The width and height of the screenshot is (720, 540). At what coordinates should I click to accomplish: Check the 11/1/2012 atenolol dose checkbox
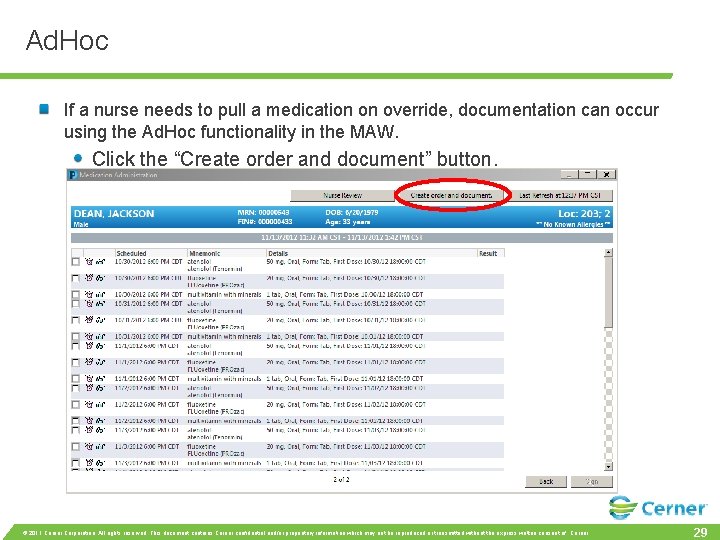(x=76, y=346)
